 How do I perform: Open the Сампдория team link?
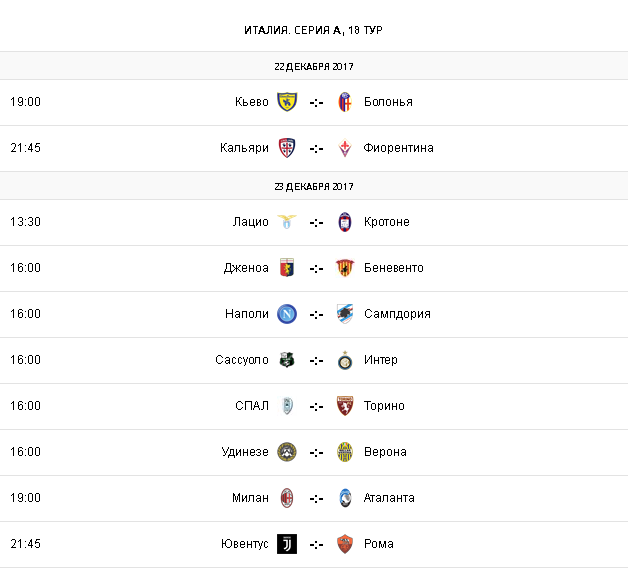click(x=397, y=313)
